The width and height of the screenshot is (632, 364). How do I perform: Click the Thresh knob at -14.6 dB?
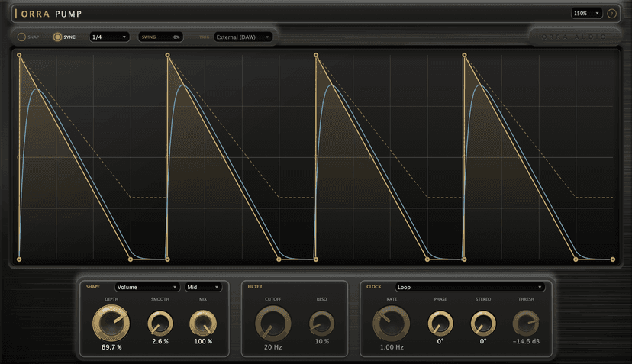pos(526,324)
